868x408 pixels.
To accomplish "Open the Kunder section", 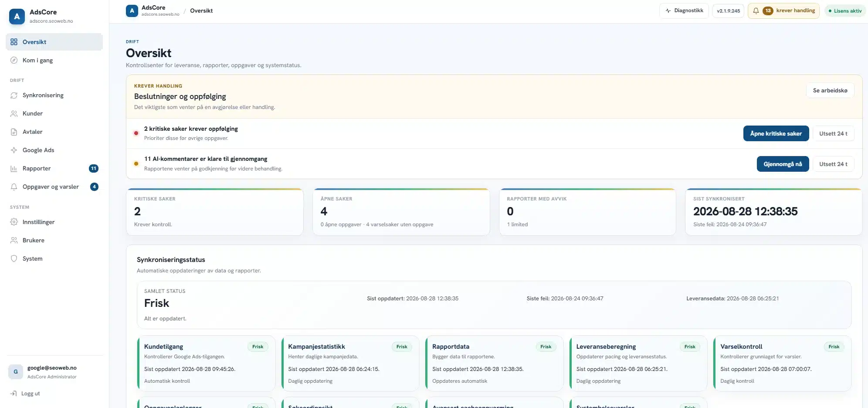I will [x=54, y=113].
